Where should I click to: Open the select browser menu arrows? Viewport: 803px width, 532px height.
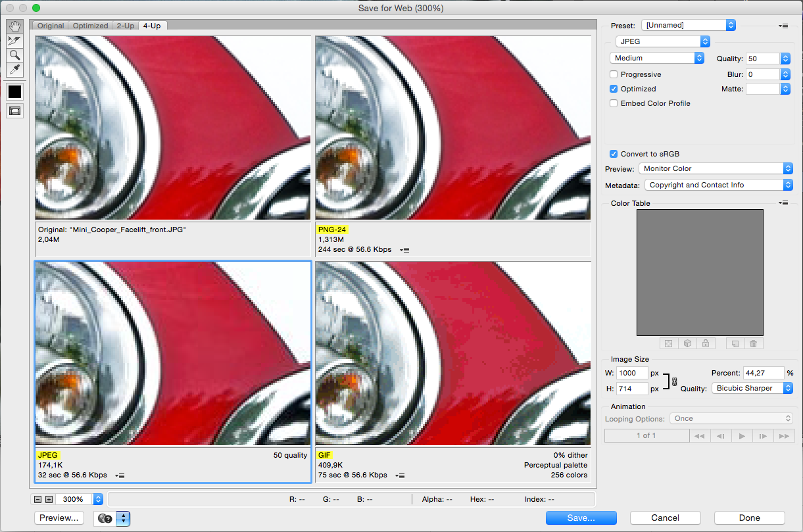[123, 518]
